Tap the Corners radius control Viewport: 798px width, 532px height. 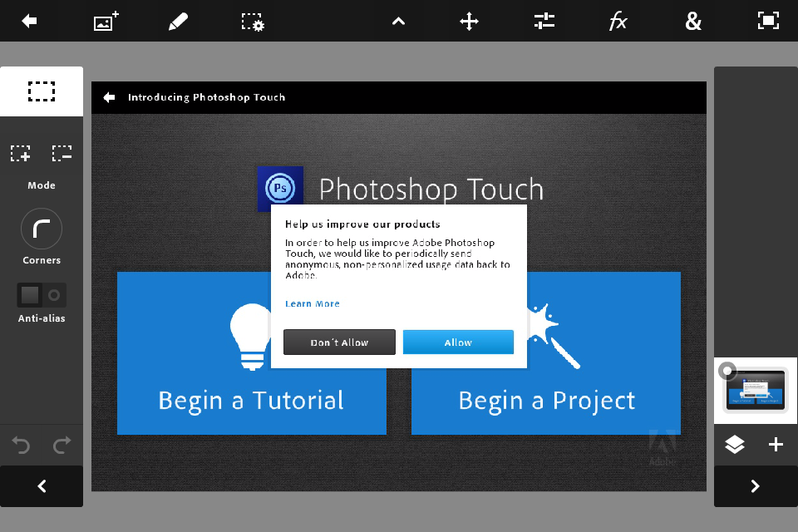tap(42, 229)
